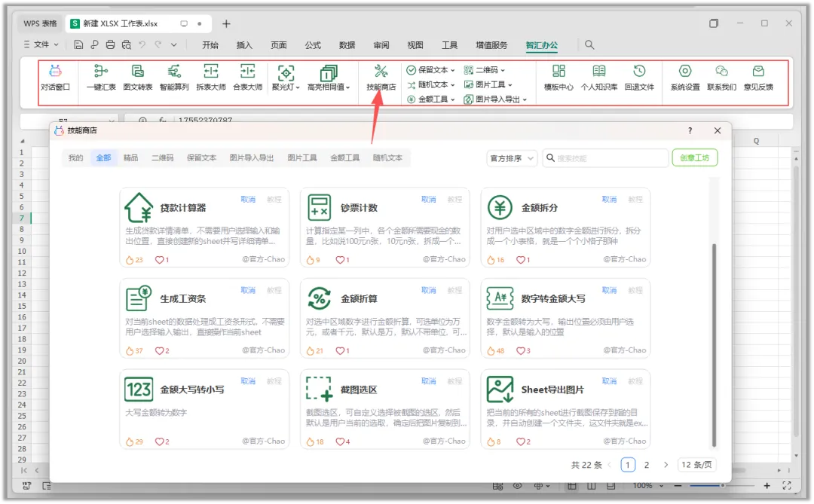Open 模板中心 template center
The height and width of the screenshot is (504, 814).
coord(558,78)
